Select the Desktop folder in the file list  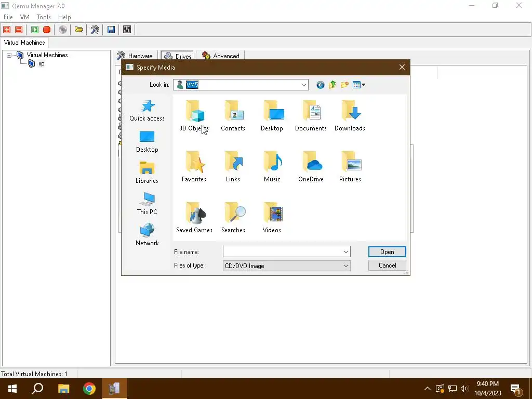click(x=272, y=116)
